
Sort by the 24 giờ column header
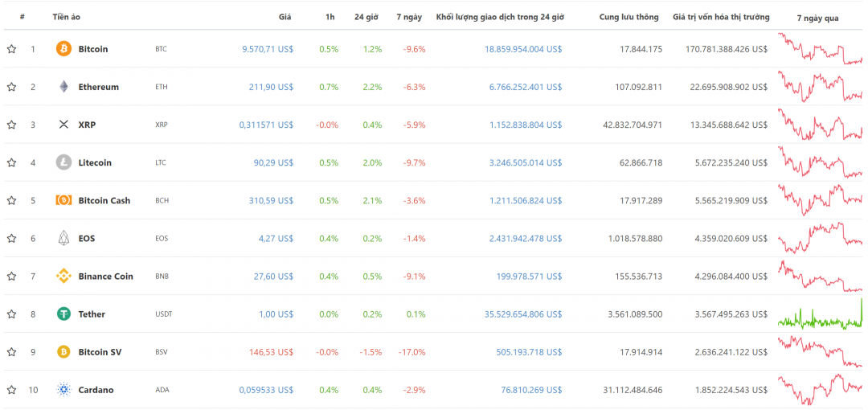[366, 17]
